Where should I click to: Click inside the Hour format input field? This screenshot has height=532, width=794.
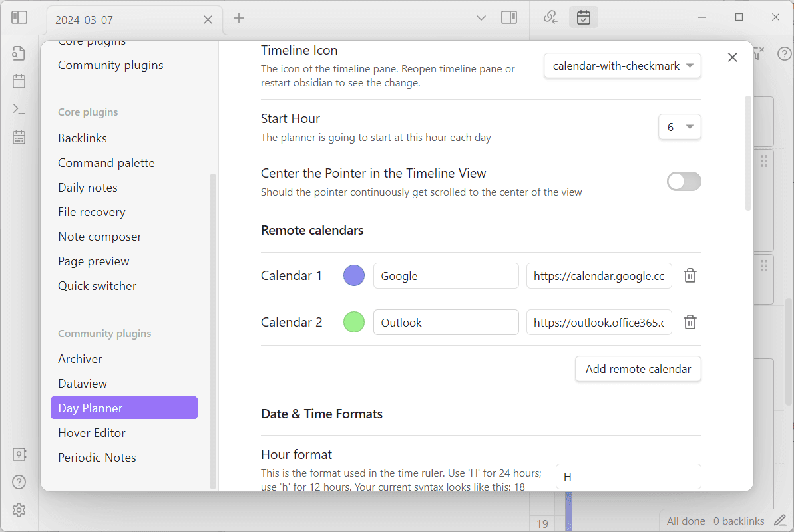(x=628, y=476)
